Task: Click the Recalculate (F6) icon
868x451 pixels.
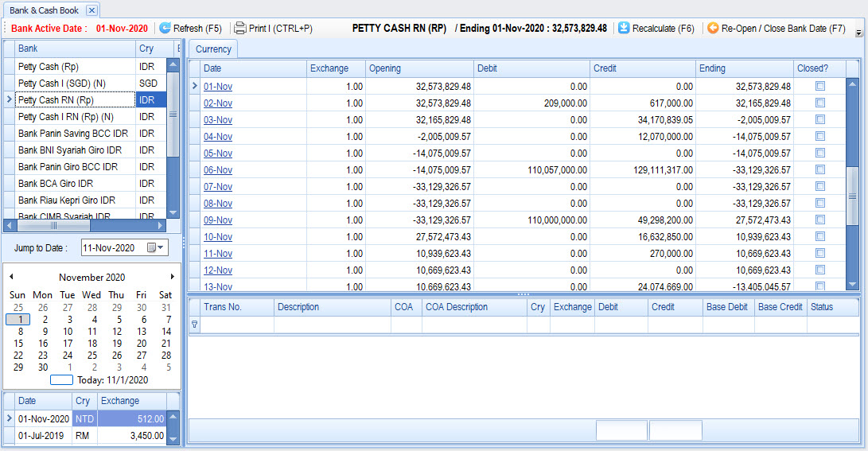Action: coord(624,28)
